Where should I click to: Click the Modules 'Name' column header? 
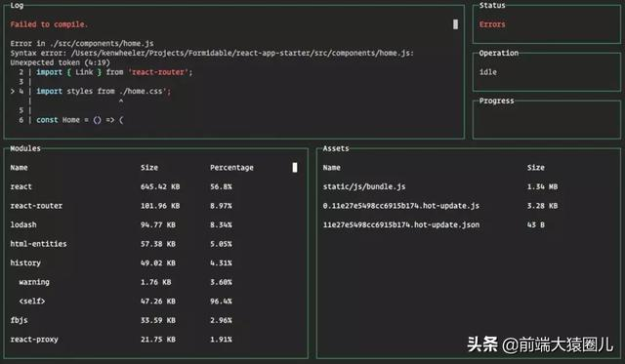(19, 168)
